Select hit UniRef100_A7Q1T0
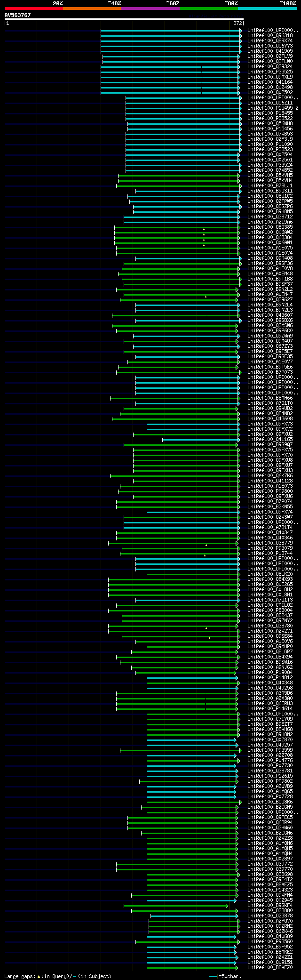 (270, 403)
